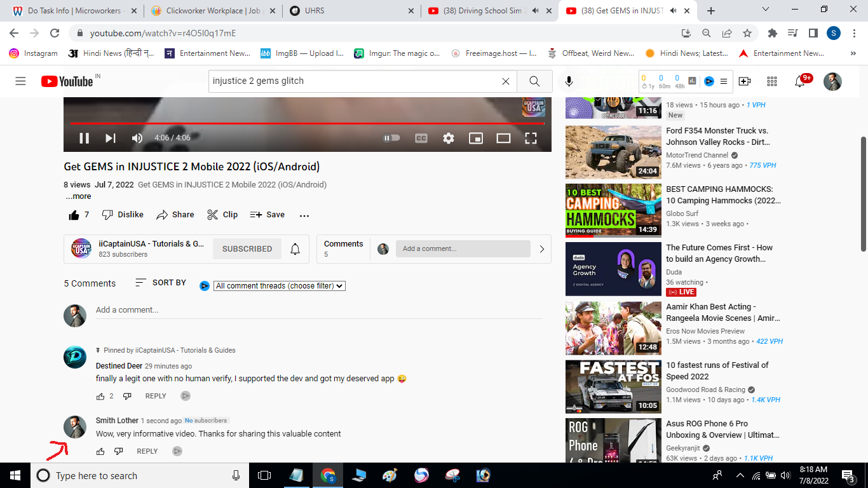Enter full screen mode
The height and width of the screenshot is (488, 868).
pos(531,138)
